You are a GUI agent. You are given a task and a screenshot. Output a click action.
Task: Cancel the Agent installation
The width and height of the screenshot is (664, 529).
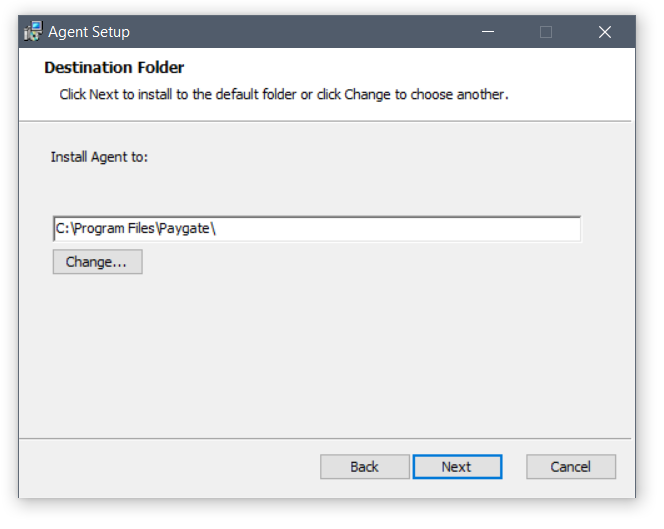pos(571,467)
